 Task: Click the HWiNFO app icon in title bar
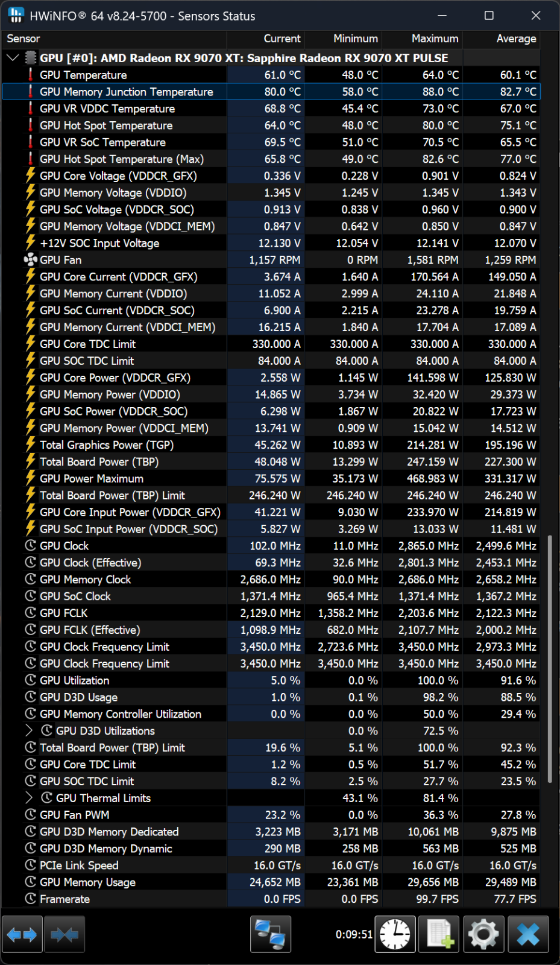16,16
